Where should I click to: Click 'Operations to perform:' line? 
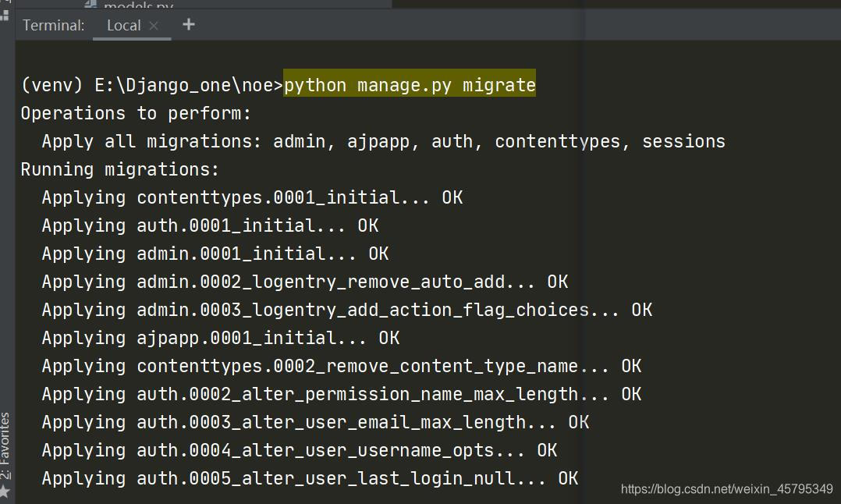coord(136,113)
